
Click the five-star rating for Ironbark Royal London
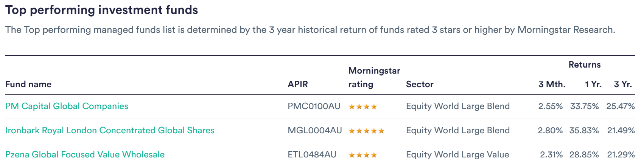(x=366, y=131)
